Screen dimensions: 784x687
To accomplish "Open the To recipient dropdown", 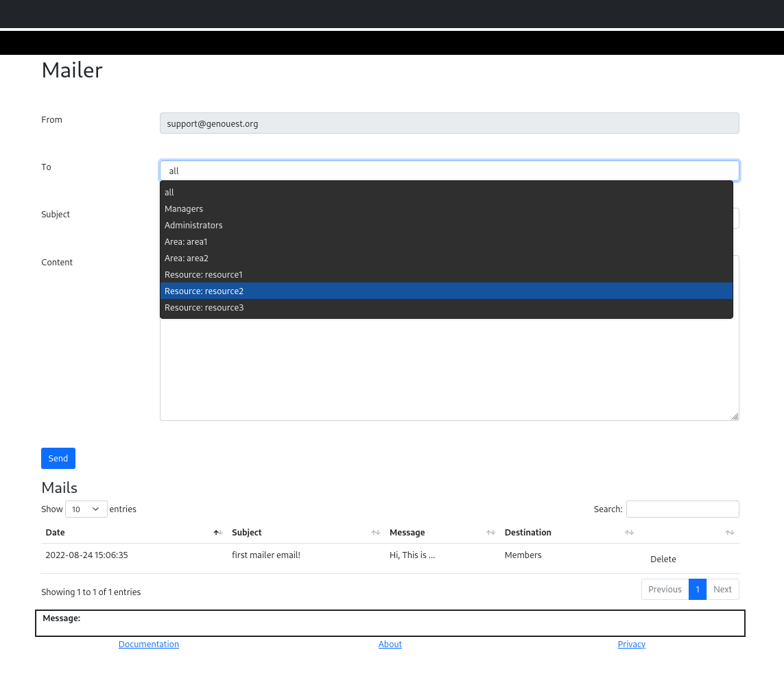I will [x=449, y=171].
